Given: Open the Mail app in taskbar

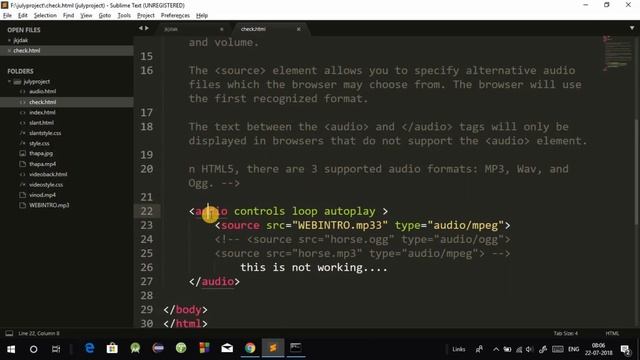Looking at the screenshot, I should tap(227, 348).
